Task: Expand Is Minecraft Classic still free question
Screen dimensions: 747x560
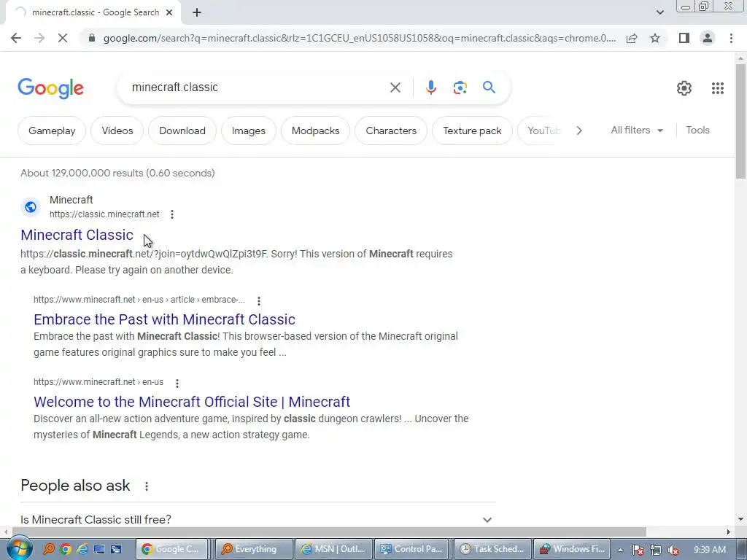Action: (258, 519)
